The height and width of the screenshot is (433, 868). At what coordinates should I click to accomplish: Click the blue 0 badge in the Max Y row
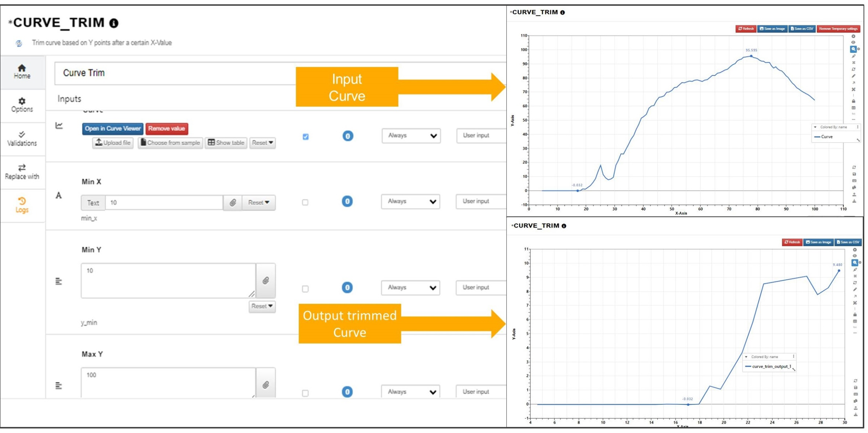click(347, 392)
